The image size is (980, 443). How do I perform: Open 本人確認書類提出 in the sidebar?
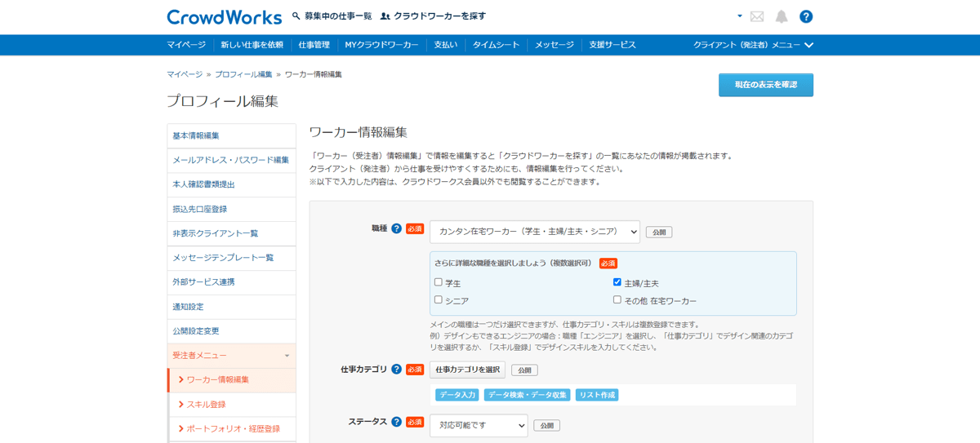[x=232, y=184]
